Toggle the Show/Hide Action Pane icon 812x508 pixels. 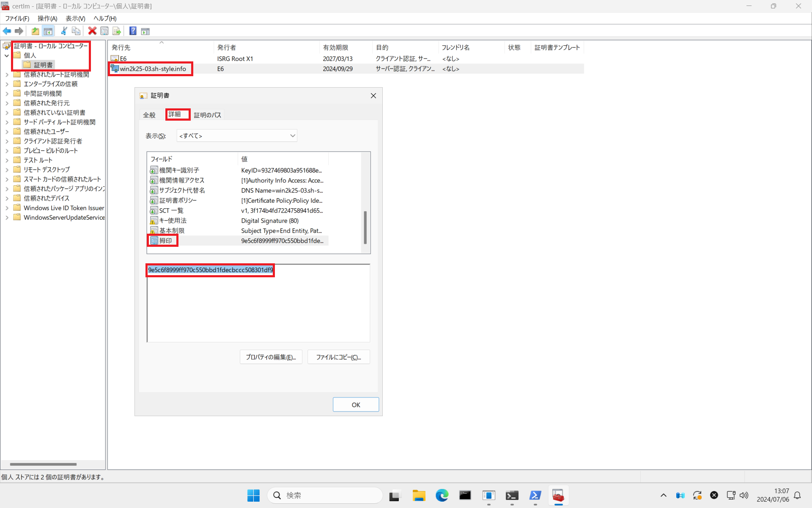click(145, 31)
